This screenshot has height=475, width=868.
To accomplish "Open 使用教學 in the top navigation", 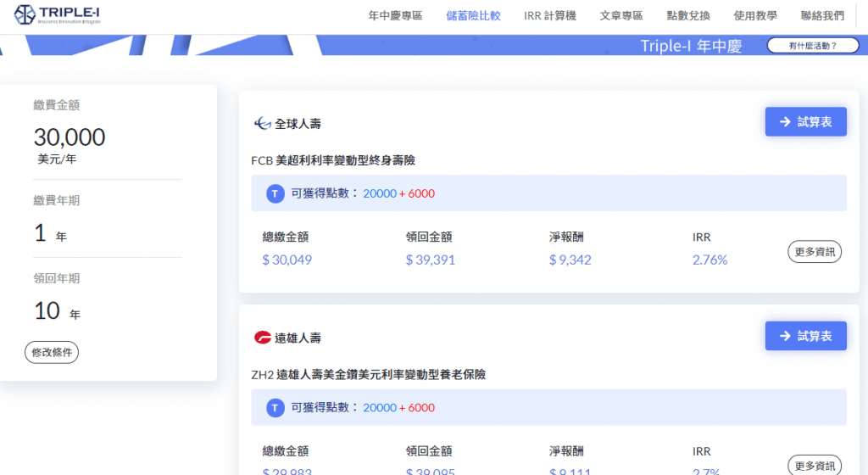I will (755, 16).
